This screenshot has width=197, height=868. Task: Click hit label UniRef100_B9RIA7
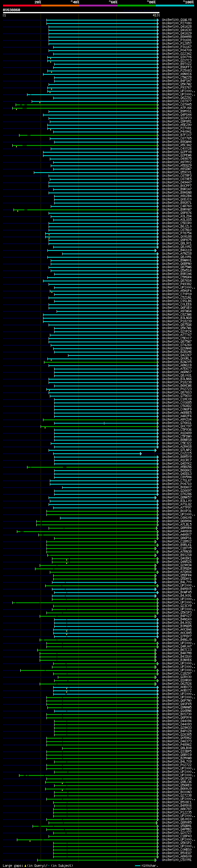(x=177, y=189)
